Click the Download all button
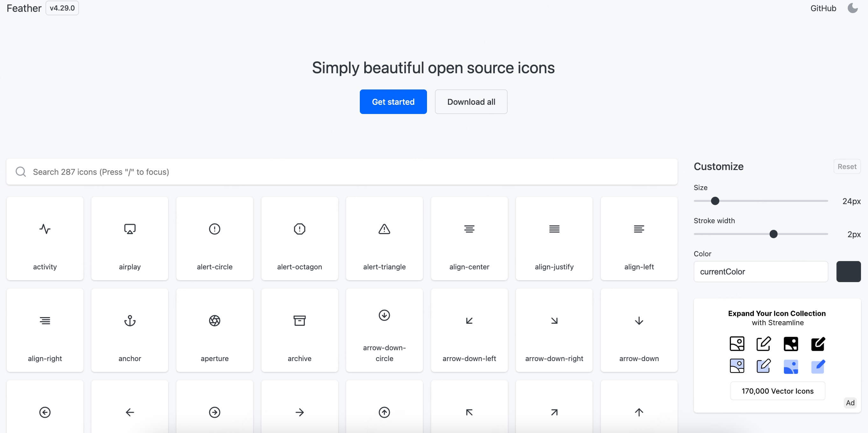Image resolution: width=868 pixels, height=433 pixels. click(471, 102)
